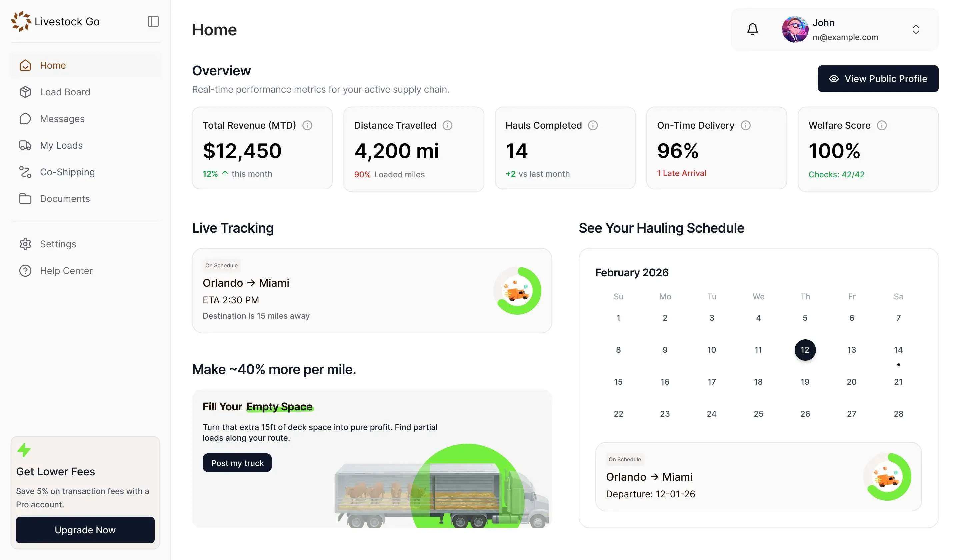Image resolution: width=960 pixels, height=560 pixels.
Task: Click the Messages chat bubble icon
Action: 25,118
